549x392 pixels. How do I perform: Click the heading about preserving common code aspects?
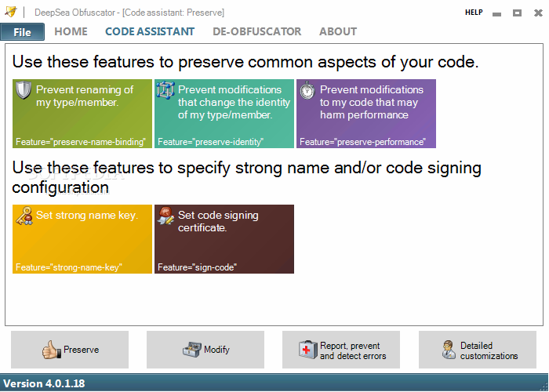(245, 62)
